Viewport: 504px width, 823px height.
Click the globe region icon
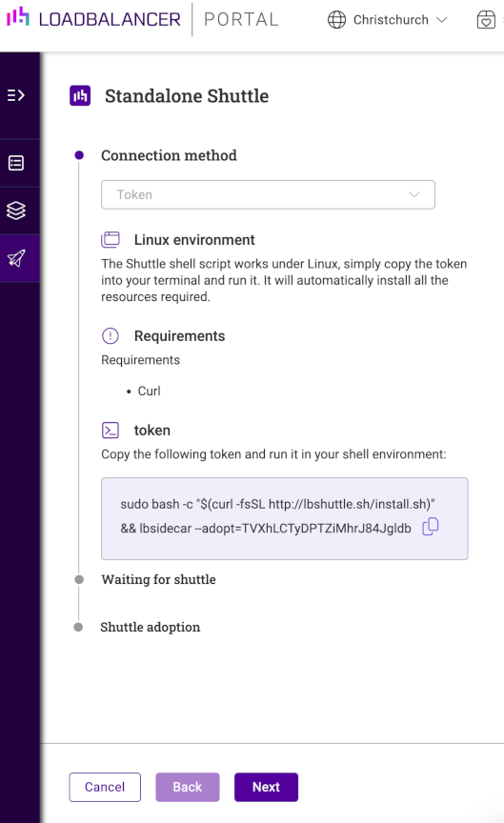click(x=336, y=20)
